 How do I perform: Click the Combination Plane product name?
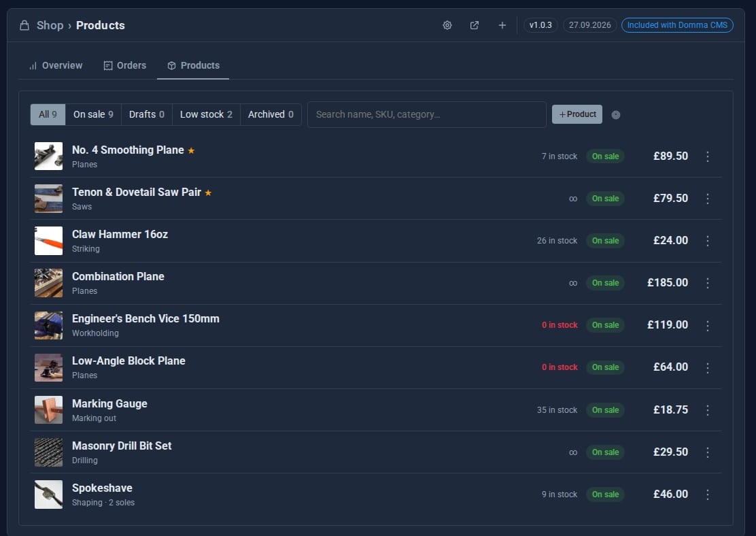coord(118,276)
